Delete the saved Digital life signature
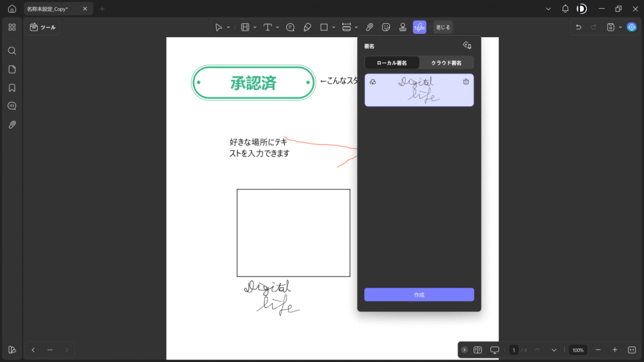This screenshot has height=362, width=644. pos(465,82)
